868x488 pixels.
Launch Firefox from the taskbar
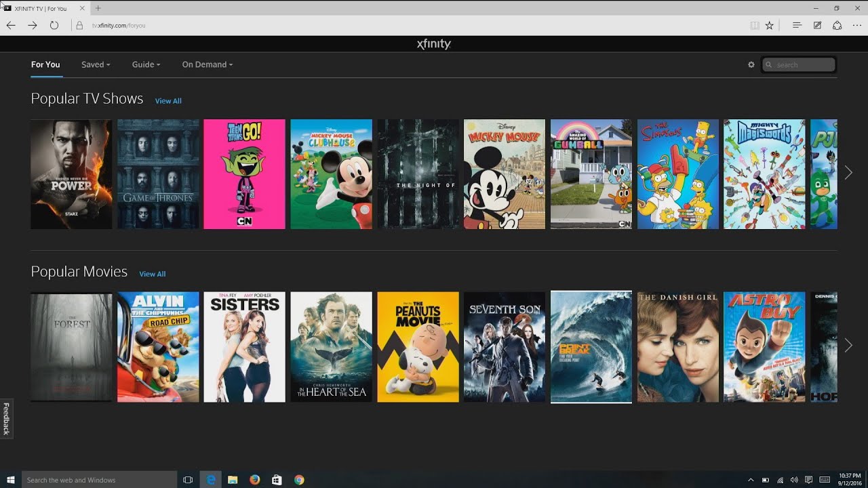[255, 480]
